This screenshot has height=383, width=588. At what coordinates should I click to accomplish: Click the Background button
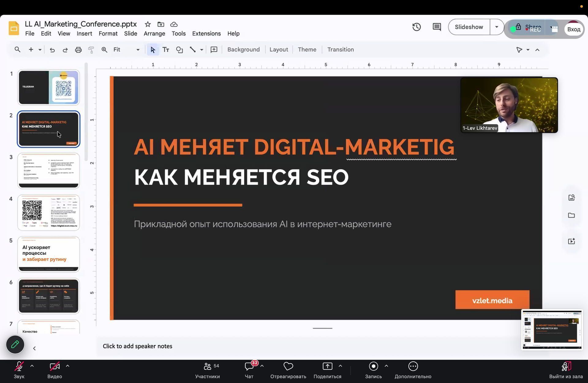243,50
